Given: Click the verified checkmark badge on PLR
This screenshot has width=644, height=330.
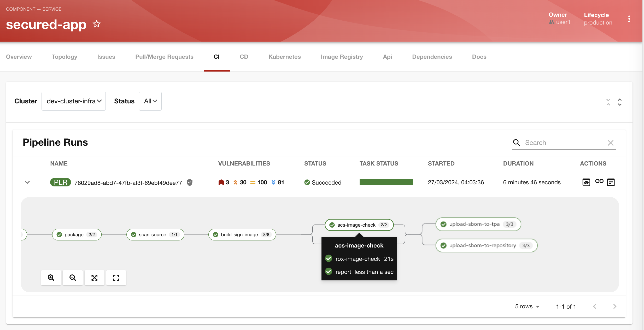Looking at the screenshot, I should [190, 182].
